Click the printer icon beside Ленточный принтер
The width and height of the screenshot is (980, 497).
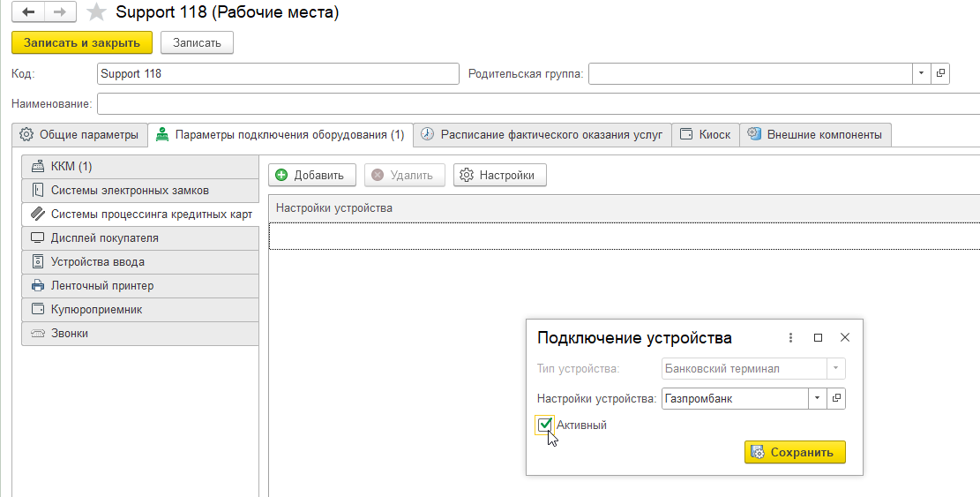38,286
